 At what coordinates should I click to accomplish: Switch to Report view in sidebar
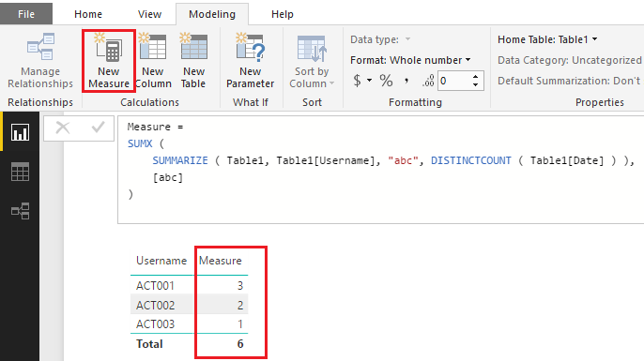pos(20,132)
